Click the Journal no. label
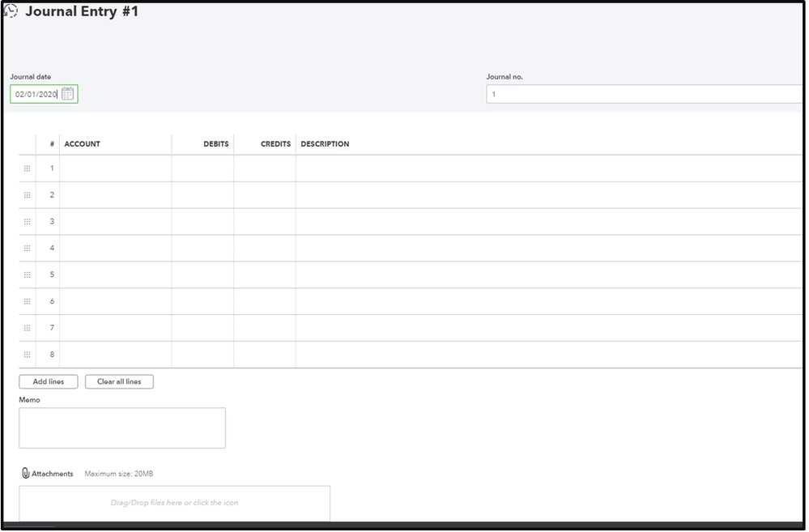The image size is (809, 532). pyautogui.click(x=505, y=76)
